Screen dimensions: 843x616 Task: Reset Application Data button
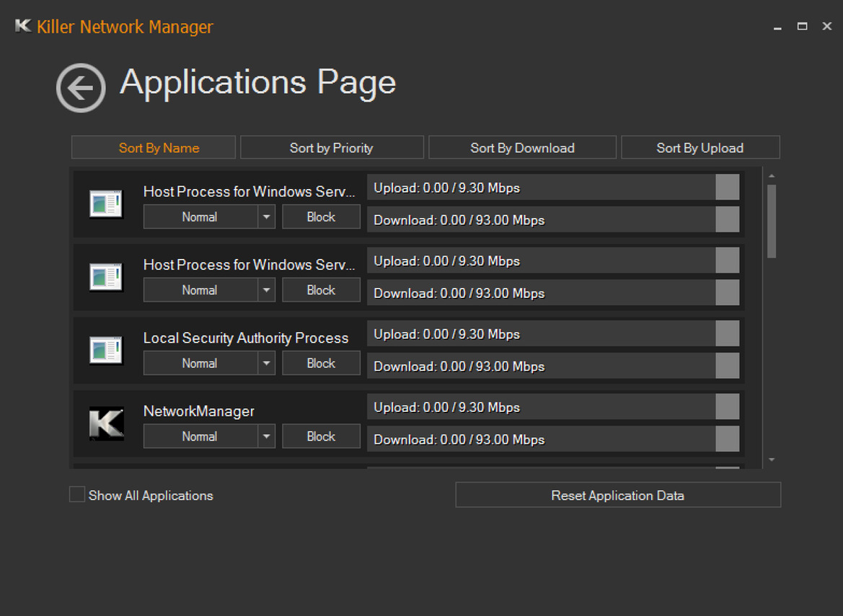618,495
